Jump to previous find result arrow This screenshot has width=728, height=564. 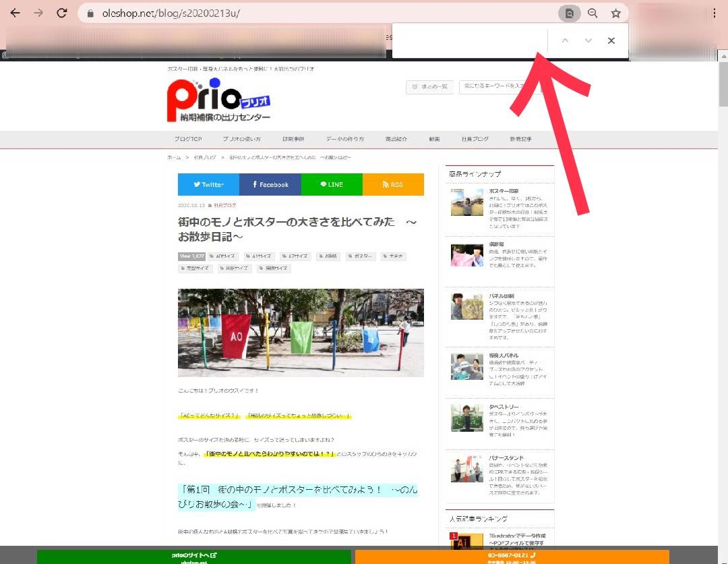point(565,40)
